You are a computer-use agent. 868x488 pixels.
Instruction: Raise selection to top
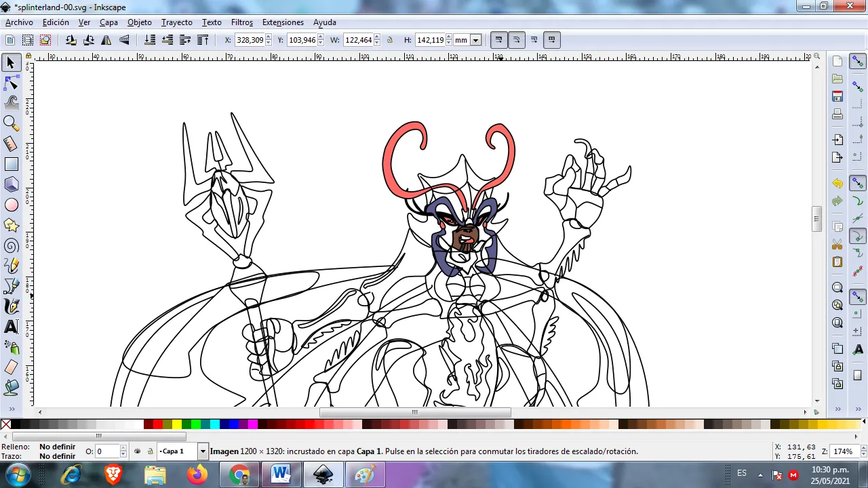(203, 40)
